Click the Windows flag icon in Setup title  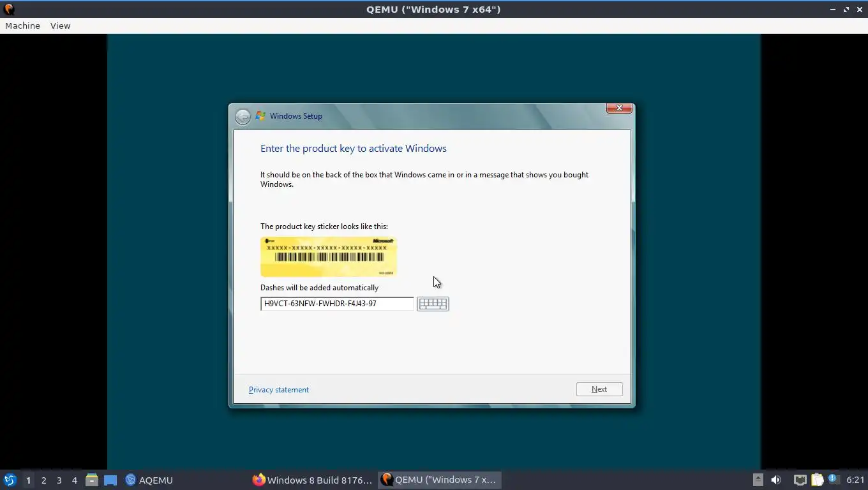[x=260, y=116]
